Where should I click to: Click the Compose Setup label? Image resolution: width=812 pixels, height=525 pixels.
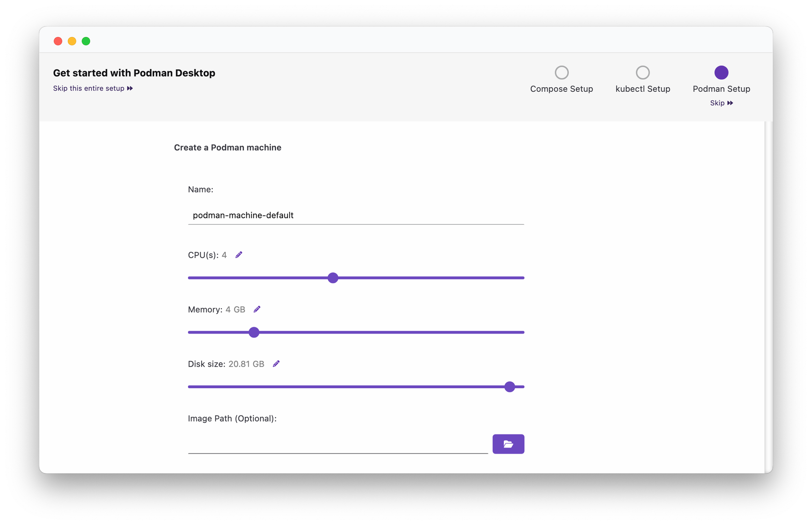coord(561,89)
